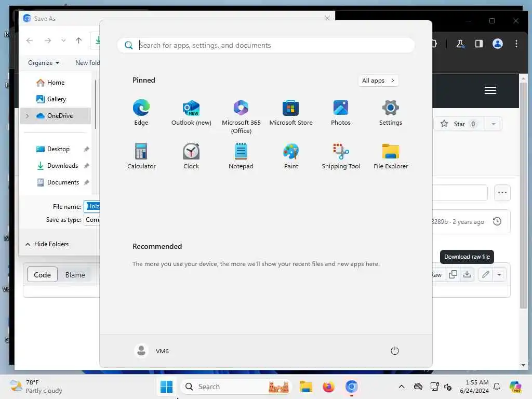Image resolution: width=532 pixels, height=399 pixels.
Task: Open the Clock app
Action: click(x=191, y=156)
